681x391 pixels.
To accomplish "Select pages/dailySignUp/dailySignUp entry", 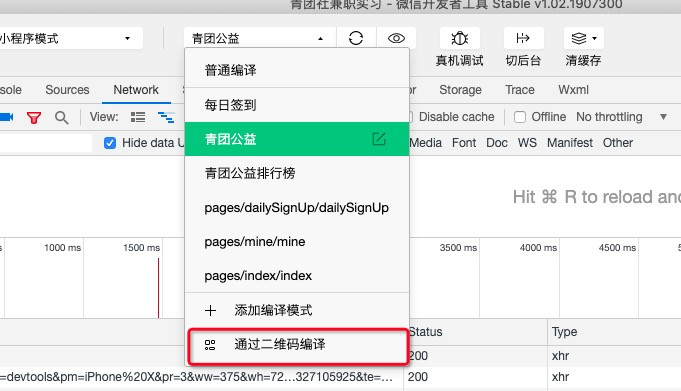I will point(297,208).
